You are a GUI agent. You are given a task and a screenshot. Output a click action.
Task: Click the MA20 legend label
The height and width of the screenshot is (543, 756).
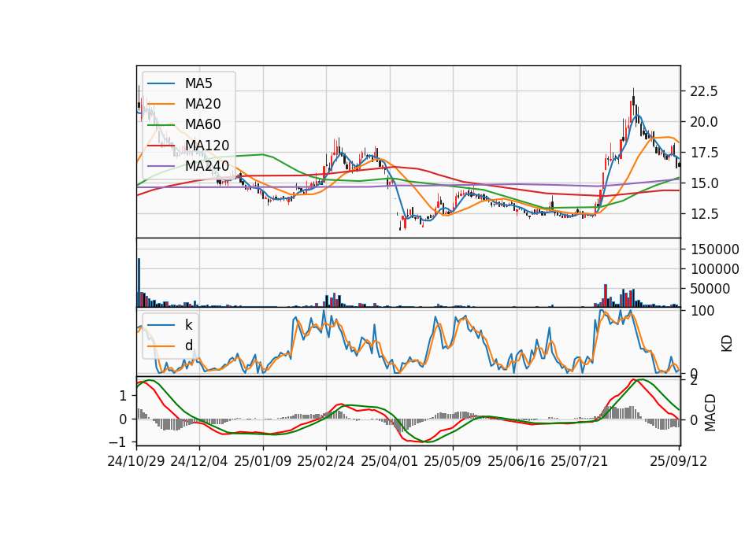[202, 104]
